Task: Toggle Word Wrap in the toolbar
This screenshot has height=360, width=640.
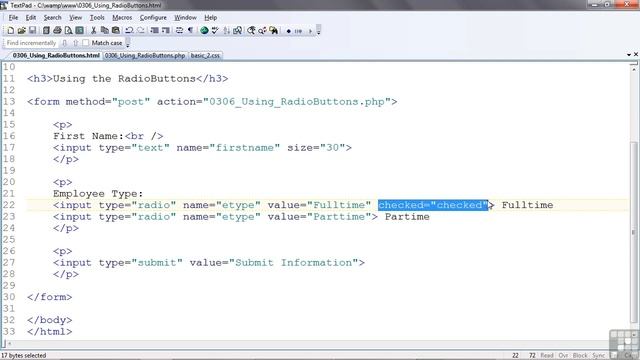Action: pos(179,31)
